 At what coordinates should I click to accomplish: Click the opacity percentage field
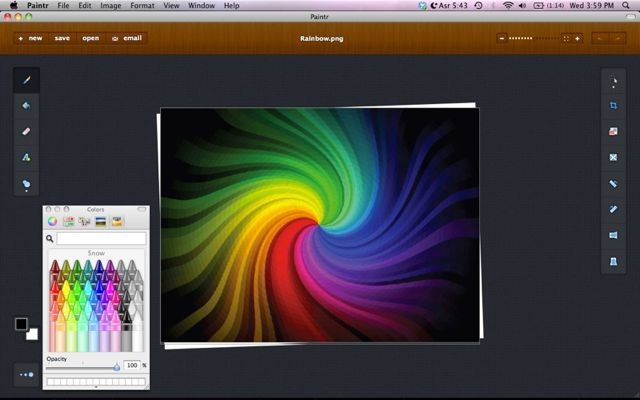(131, 366)
